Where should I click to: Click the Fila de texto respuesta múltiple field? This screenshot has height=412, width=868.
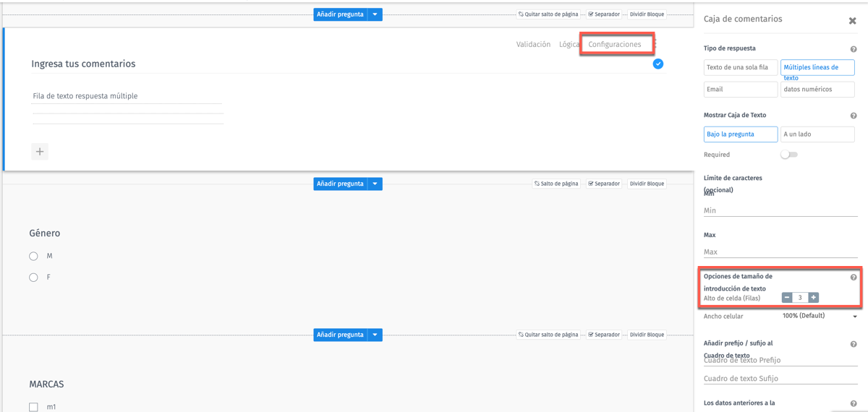pos(127,96)
